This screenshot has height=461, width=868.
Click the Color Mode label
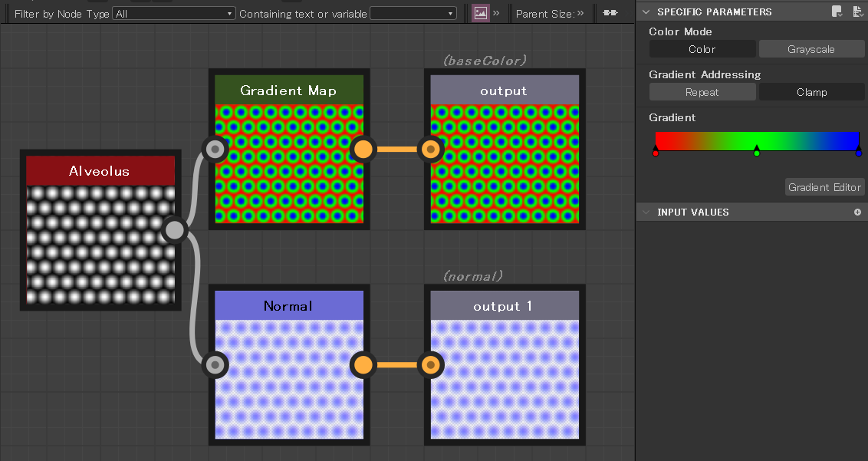(x=680, y=31)
